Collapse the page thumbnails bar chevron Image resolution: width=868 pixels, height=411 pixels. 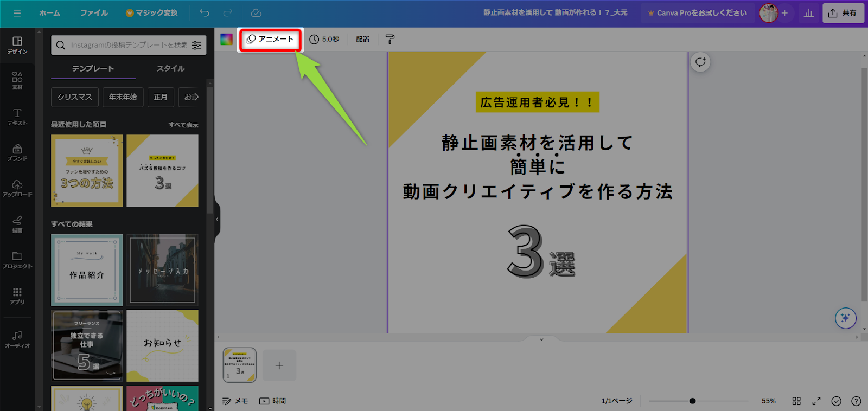(x=541, y=339)
